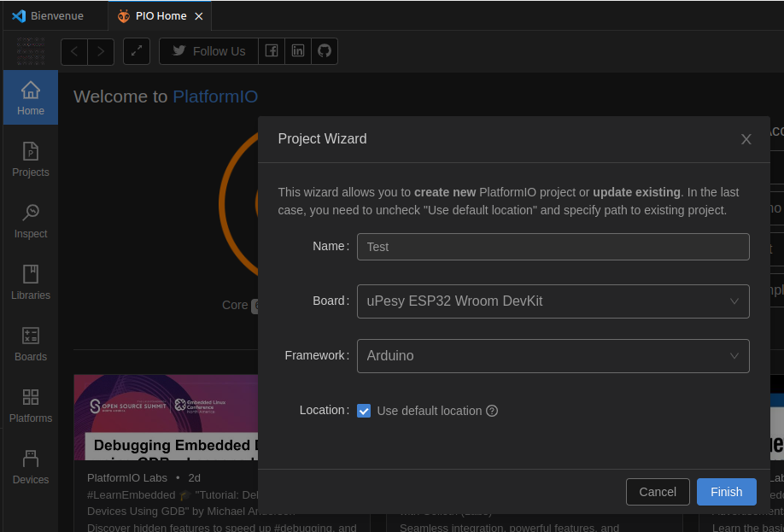This screenshot has width=784, height=532.
Task: Click the PlatformIO link in welcome heading
Action: click(215, 96)
